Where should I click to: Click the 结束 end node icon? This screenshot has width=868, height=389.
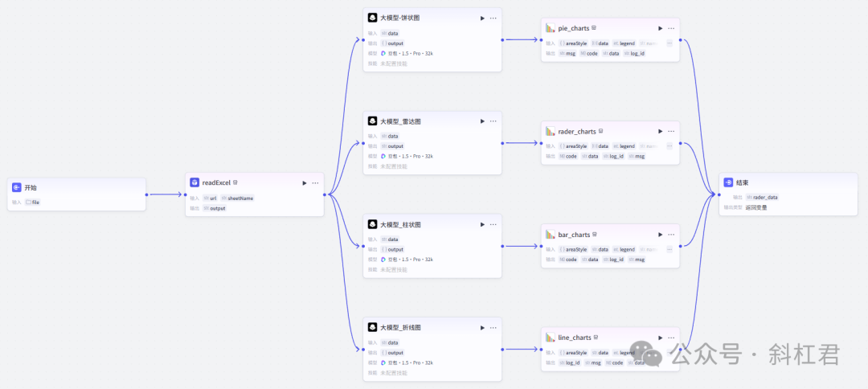(x=728, y=182)
